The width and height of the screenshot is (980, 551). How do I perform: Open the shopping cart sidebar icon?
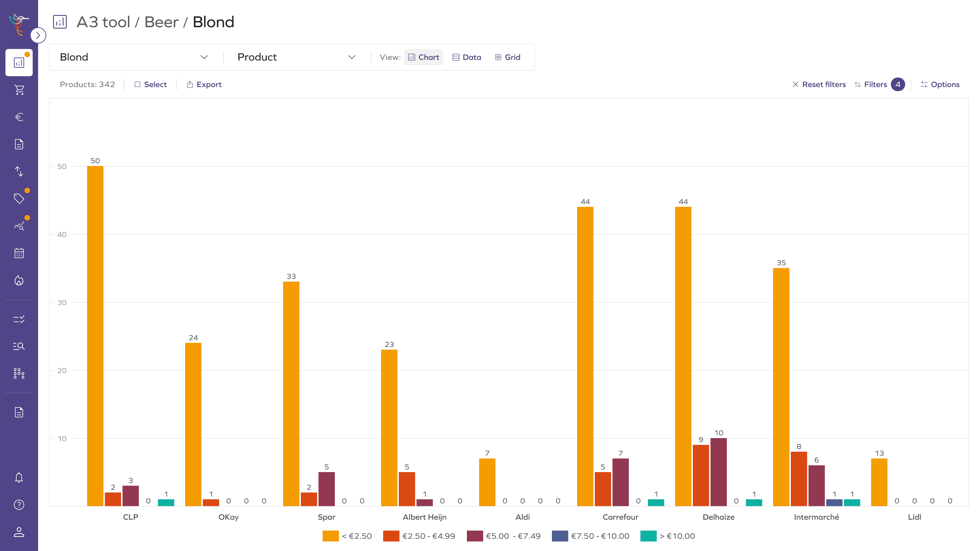coord(19,90)
